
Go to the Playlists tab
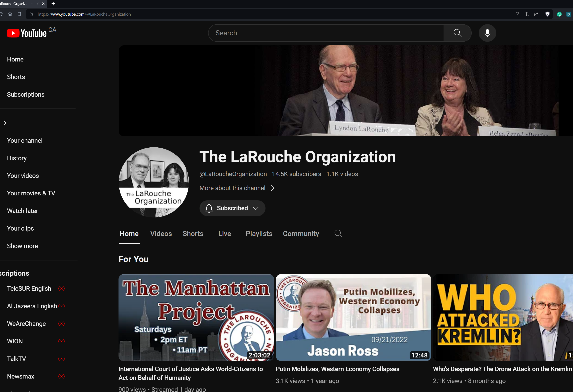(x=259, y=233)
